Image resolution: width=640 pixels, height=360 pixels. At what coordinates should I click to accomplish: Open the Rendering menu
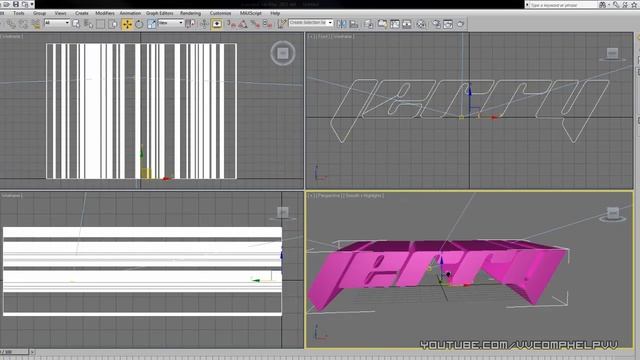[191, 13]
